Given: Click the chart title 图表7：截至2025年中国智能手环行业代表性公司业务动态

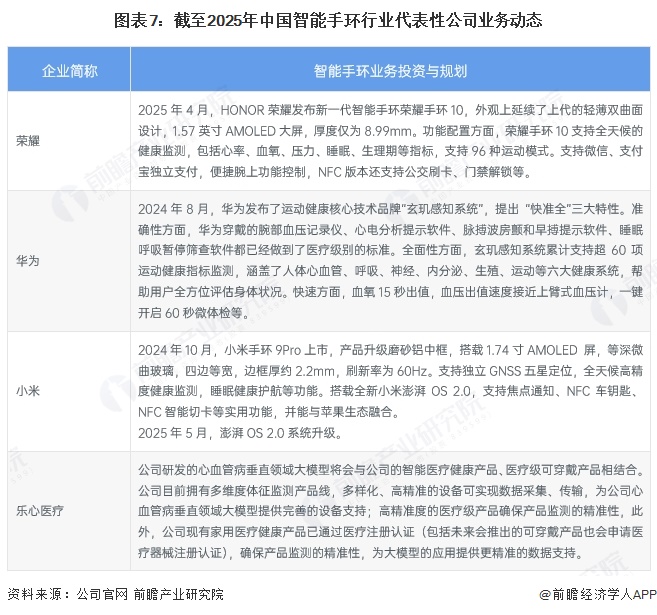Looking at the screenshot, I should coord(328,20).
